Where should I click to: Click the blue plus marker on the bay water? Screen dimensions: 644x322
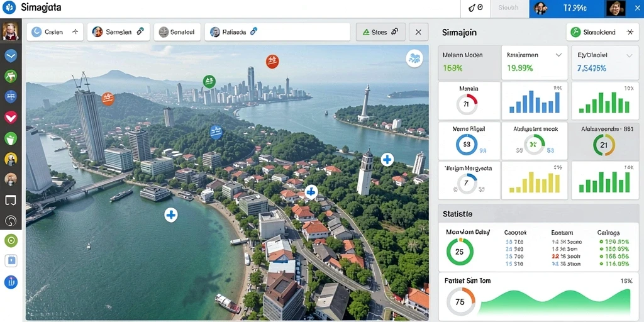(171, 214)
